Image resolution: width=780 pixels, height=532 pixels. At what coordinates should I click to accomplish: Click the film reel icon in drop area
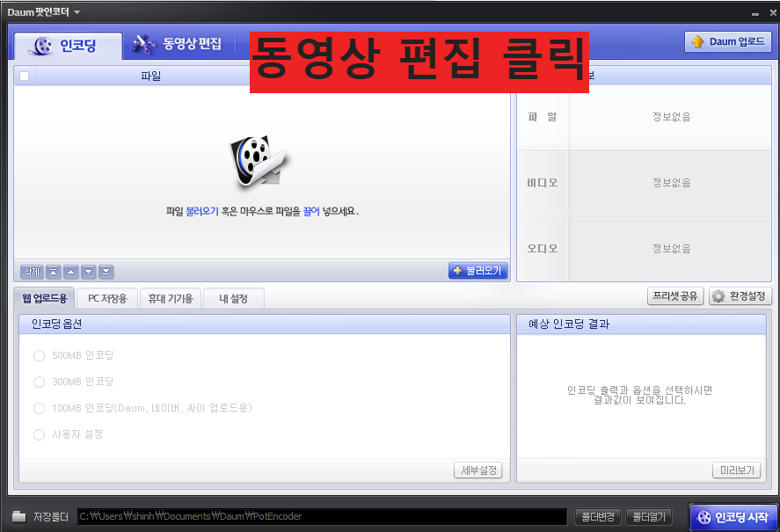(259, 161)
